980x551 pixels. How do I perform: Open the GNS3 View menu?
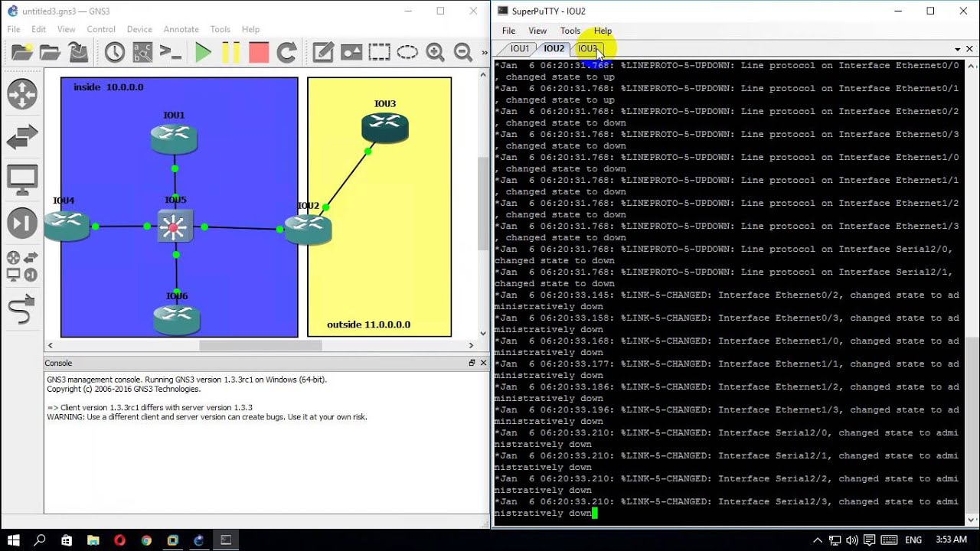tap(67, 29)
